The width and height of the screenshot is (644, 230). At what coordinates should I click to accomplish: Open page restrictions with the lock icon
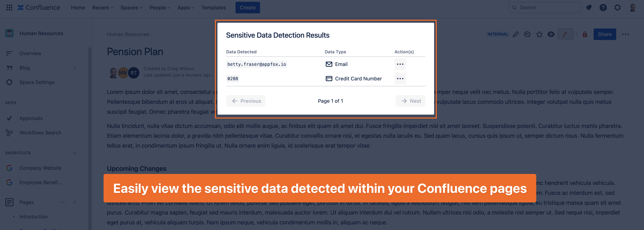[x=585, y=34]
